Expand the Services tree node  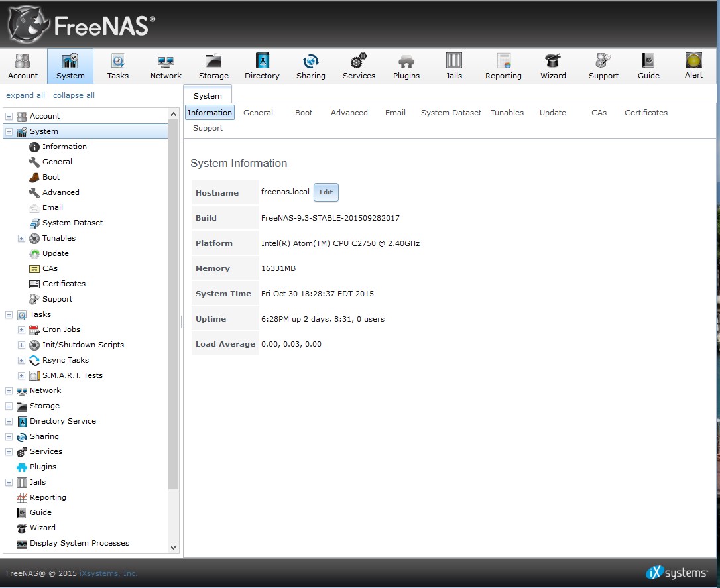pos(9,451)
